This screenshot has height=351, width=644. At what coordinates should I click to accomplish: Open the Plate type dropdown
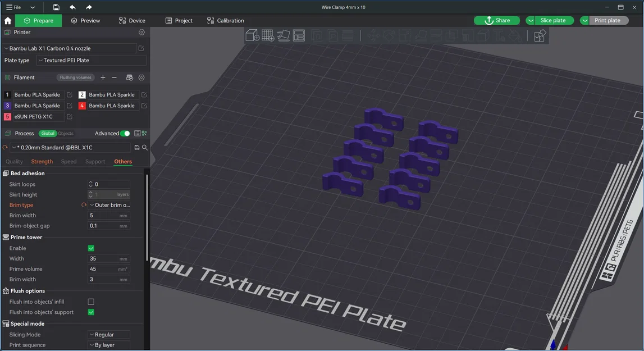pyautogui.click(x=91, y=61)
